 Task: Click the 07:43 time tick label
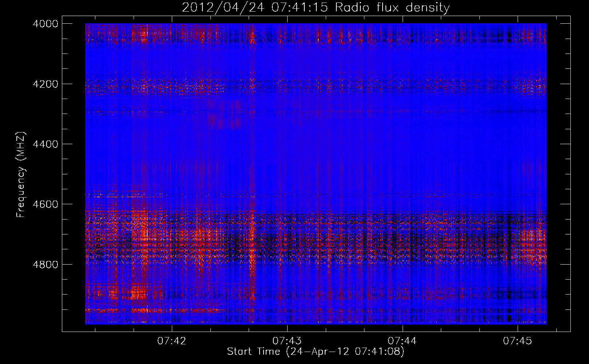[287, 341]
